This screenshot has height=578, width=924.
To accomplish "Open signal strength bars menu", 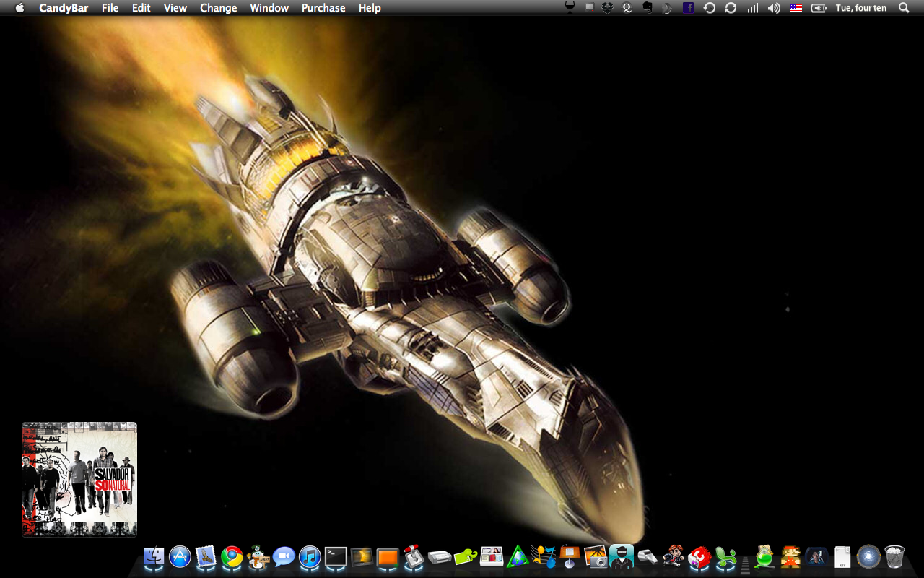I will [753, 8].
